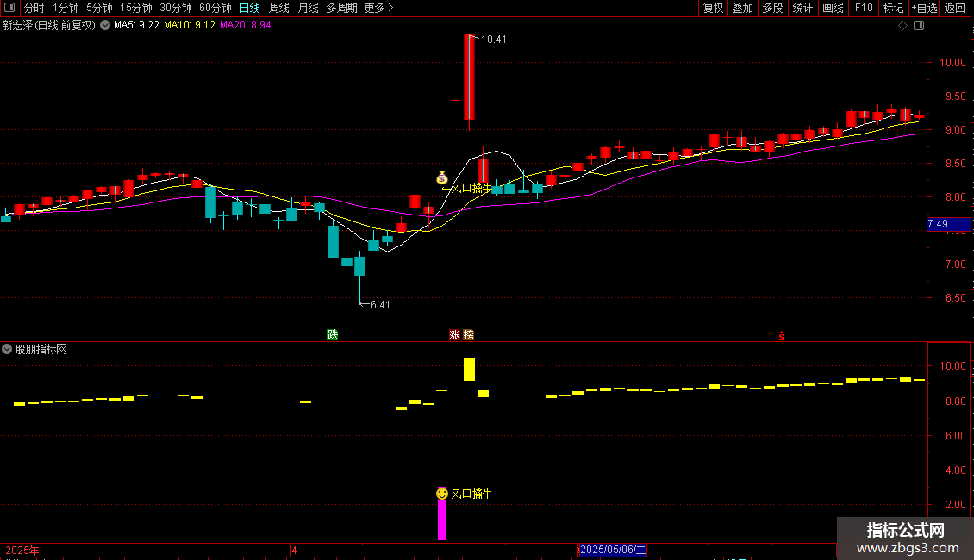Click the 6.41 low price label
This screenshot has width=974, height=560.
(380, 305)
